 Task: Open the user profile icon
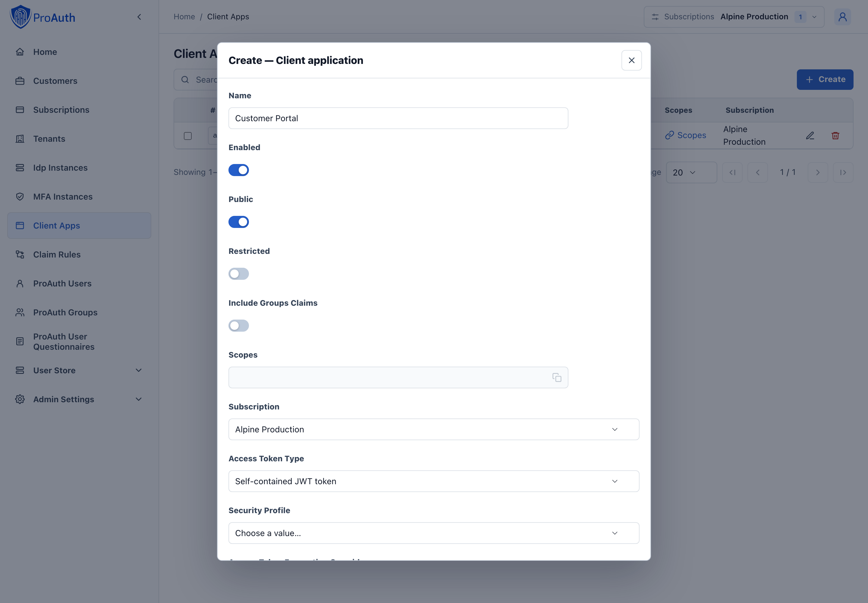coord(842,17)
